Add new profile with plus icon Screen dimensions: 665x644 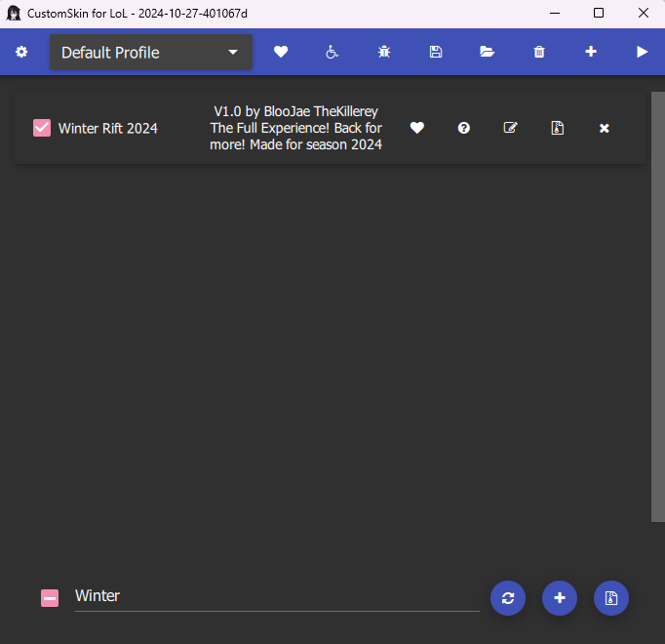click(x=591, y=52)
